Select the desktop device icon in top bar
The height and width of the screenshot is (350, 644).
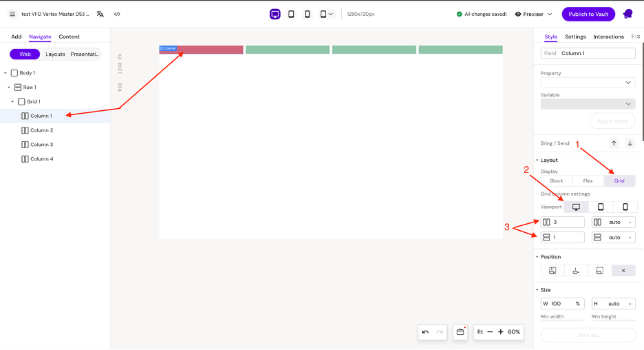275,14
